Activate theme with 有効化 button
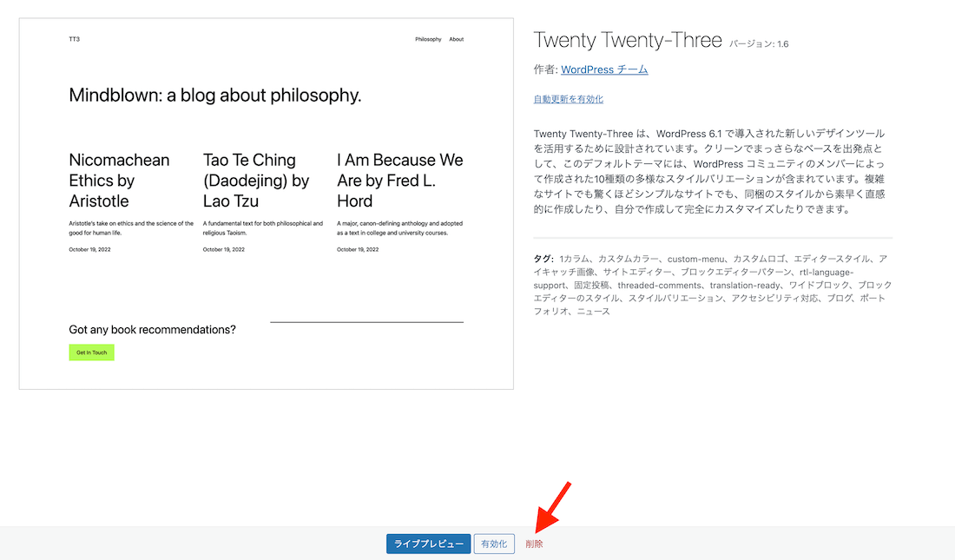 [494, 544]
